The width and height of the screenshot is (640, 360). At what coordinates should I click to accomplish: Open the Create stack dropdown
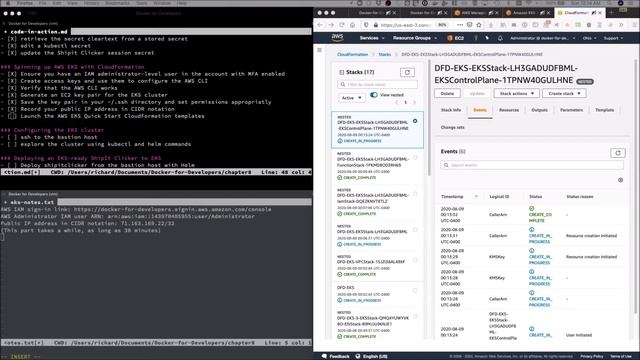(564, 93)
